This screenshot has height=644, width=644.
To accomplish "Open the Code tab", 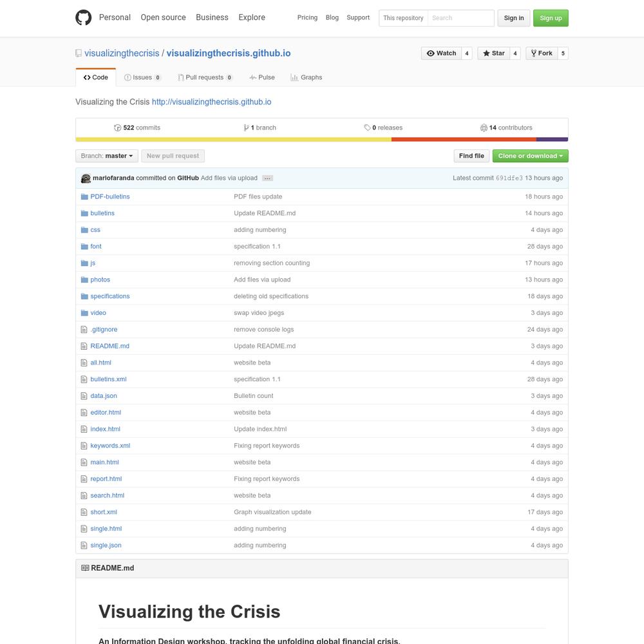I will coord(96,77).
